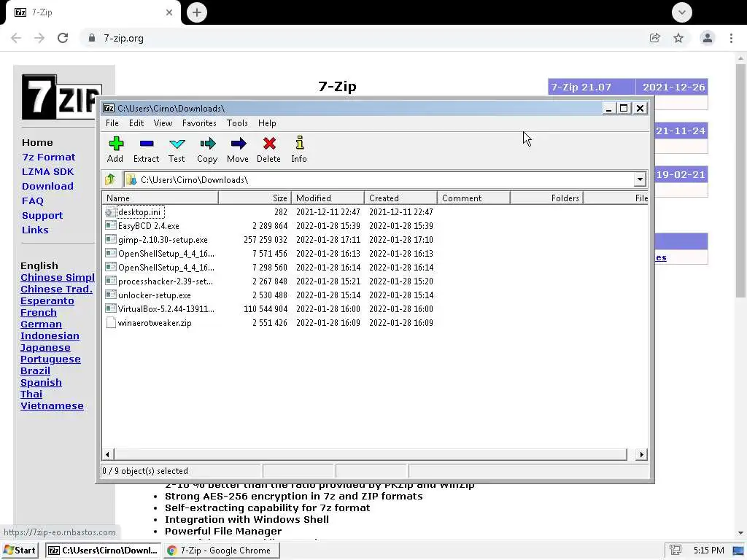747x560 pixels.
Task: Click the unlocker-setup.exe file icon
Action: click(x=111, y=295)
